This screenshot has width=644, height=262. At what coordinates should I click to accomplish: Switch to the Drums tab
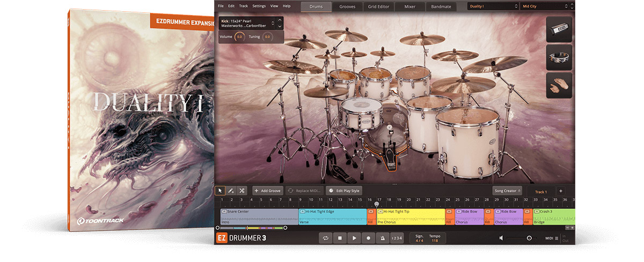pos(316,7)
